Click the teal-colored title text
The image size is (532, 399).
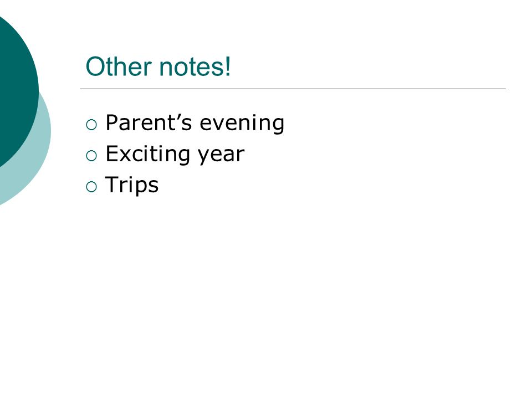(x=158, y=66)
